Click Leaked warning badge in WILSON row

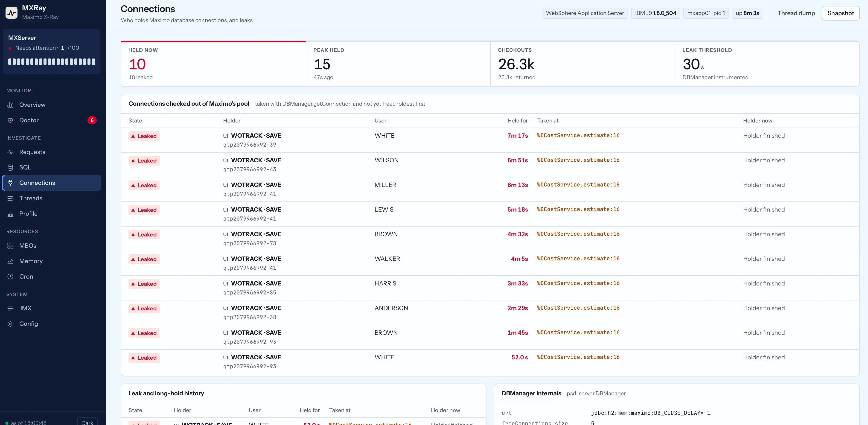tap(144, 161)
